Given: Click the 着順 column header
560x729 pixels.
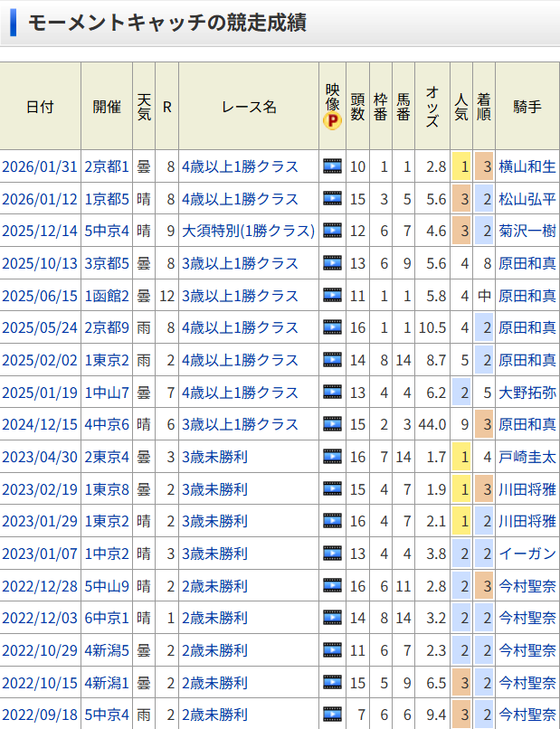Looking at the screenshot, I should click(x=484, y=107).
